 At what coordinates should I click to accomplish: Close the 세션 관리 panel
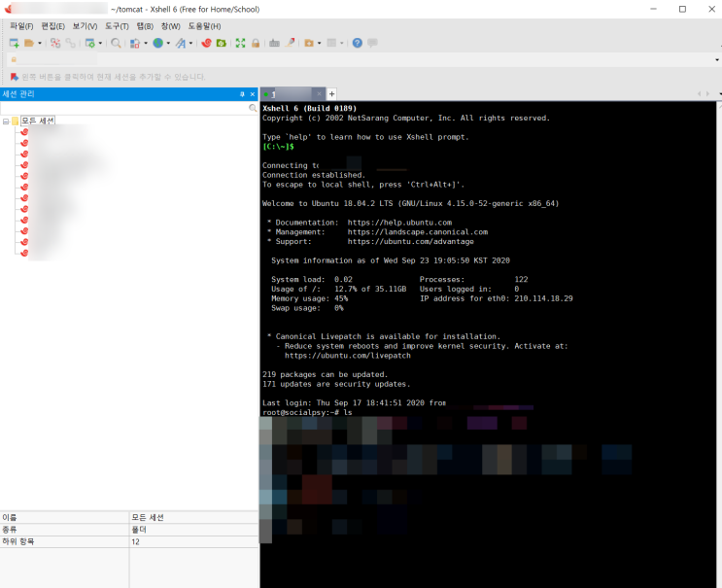[253, 94]
